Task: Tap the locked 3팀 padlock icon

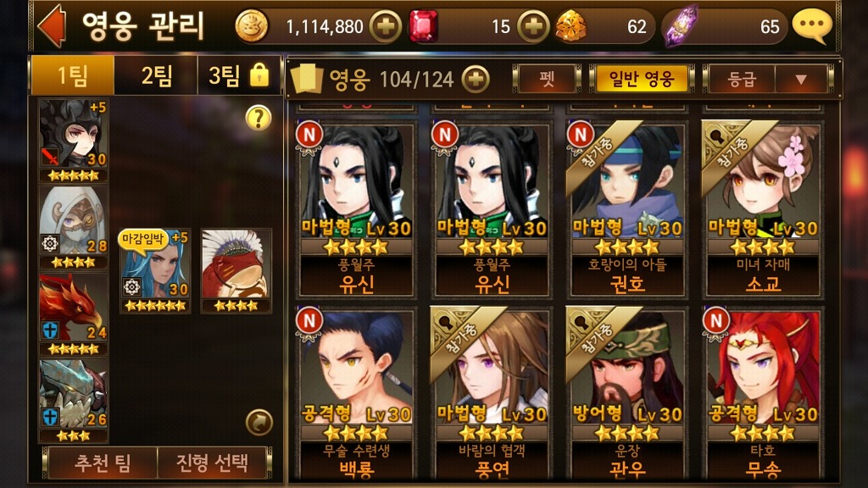Action: (259, 75)
